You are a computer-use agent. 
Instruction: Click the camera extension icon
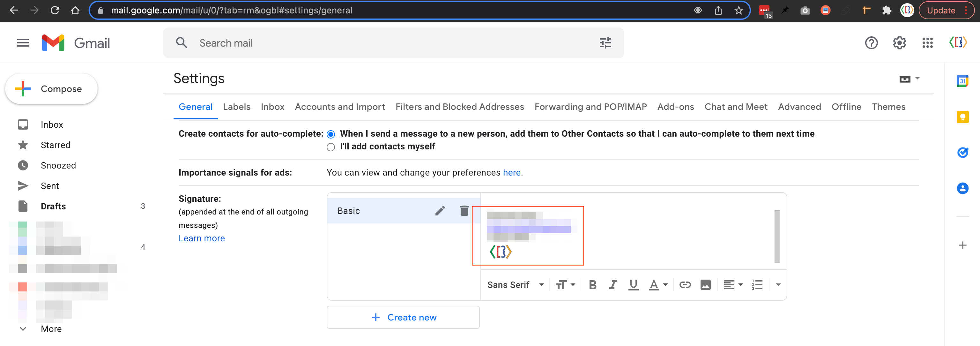(x=805, y=10)
